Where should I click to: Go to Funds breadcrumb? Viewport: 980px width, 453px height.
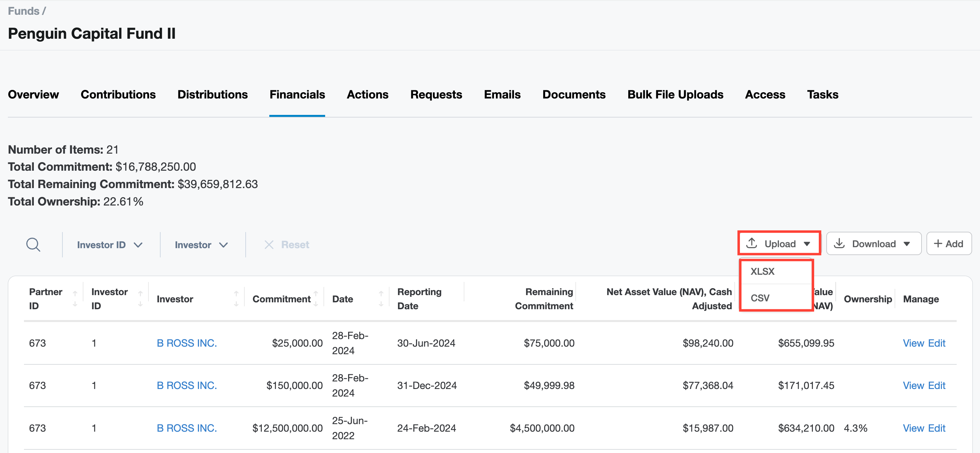click(x=24, y=11)
